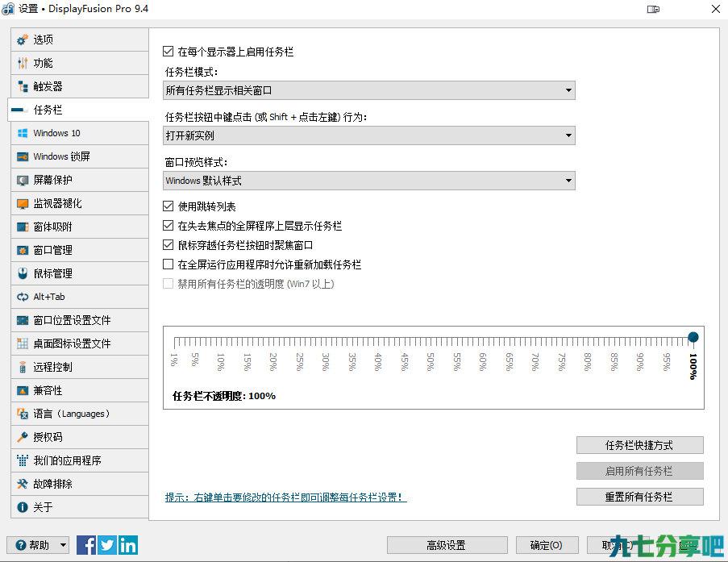Click the 远程控制 remote icon
This screenshot has width=728, height=562.
click(23, 368)
